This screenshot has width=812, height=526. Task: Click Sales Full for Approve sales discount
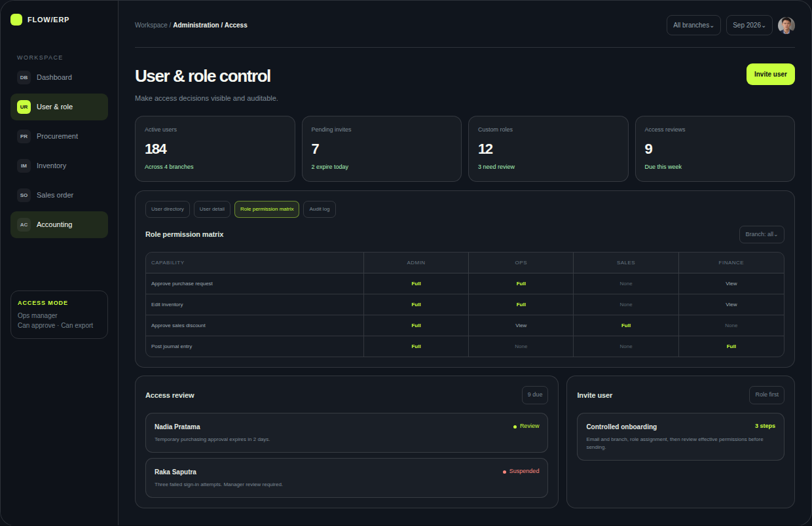(x=626, y=325)
